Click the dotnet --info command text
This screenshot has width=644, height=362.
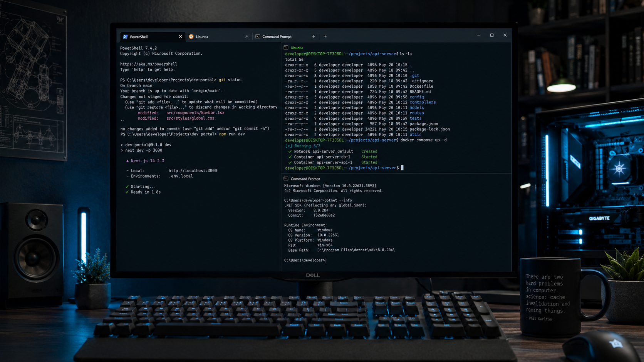pyautogui.click(x=338, y=200)
